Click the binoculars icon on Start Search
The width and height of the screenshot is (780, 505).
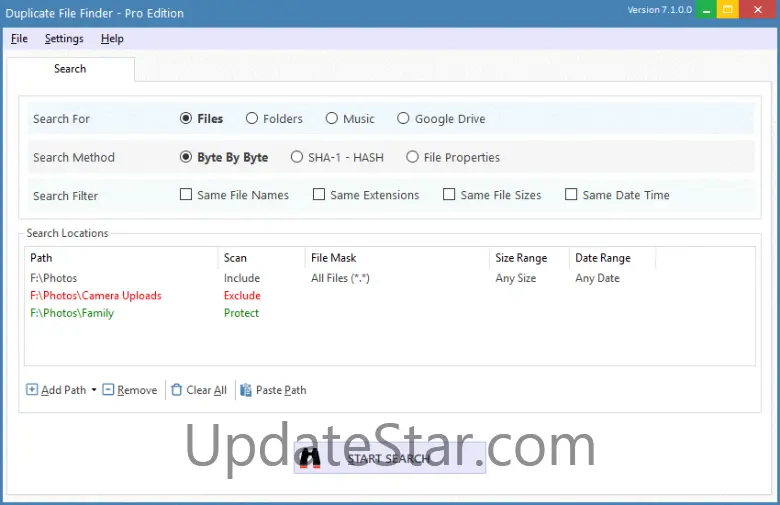coord(310,457)
